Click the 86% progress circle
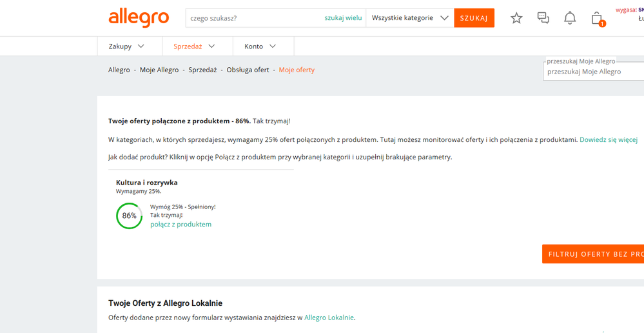 (x=130, y=216)
